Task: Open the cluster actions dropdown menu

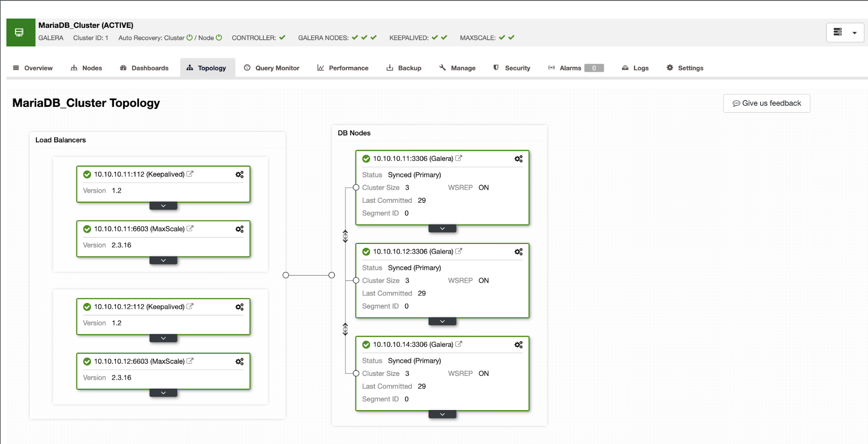Action: coord(845,32)
